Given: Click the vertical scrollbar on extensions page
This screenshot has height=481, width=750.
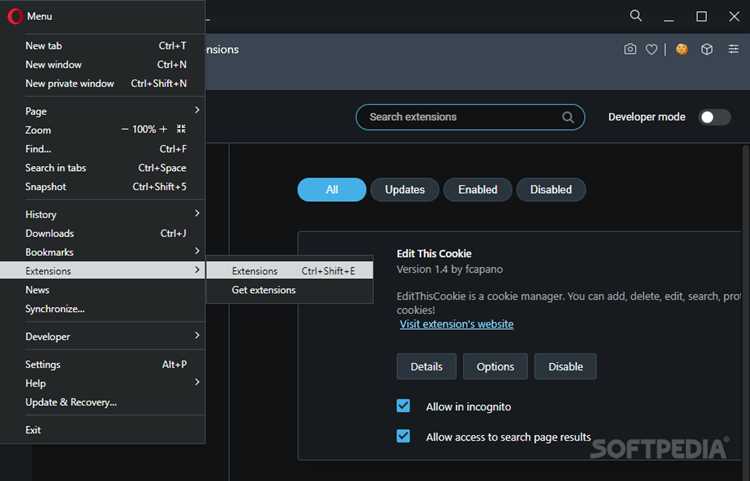Looking at the screenshot, I should (746, 311).
